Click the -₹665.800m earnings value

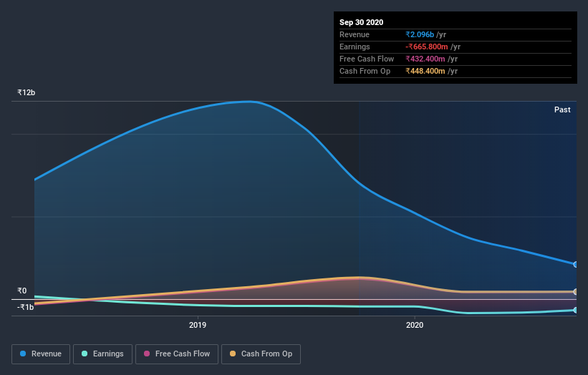[427, 47]
